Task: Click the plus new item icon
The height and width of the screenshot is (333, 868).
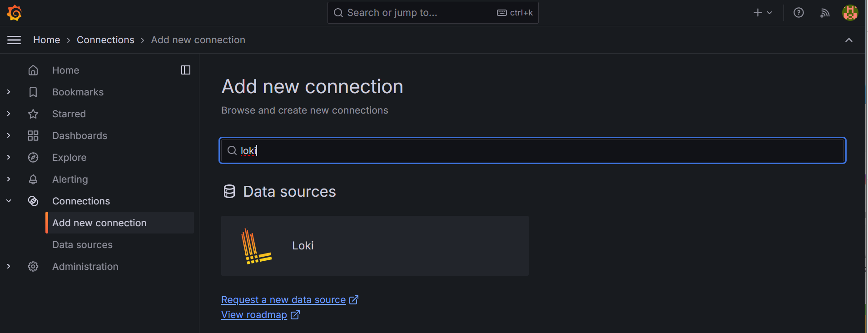Action: pyautogui.click(x=758, y=13)
